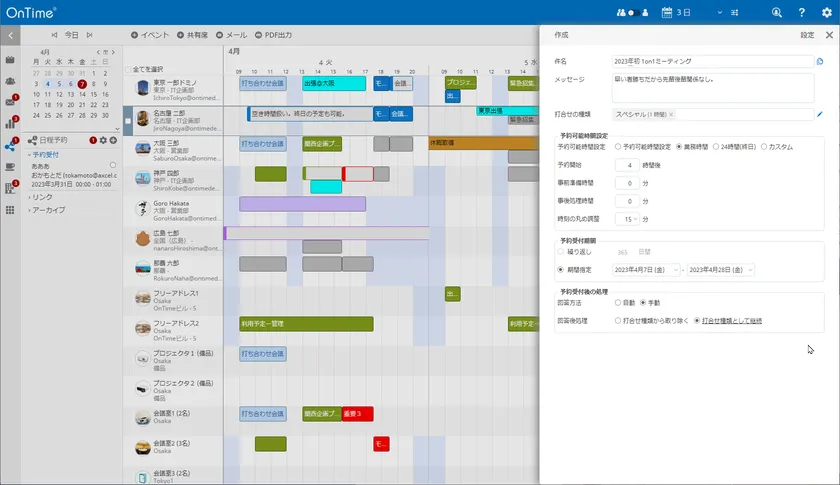840x485 pixels.
Task: Expand the アーカイブ section
Action: [49, 210]
